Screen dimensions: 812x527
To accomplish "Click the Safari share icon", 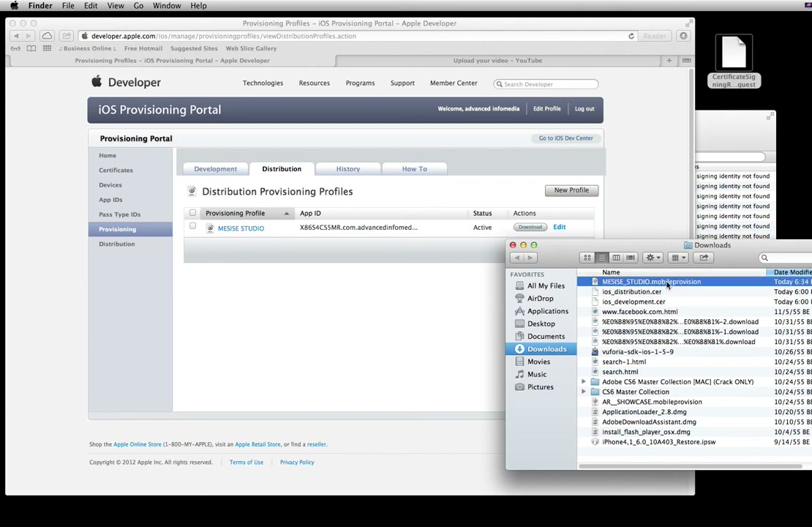I will click(67, 36).
